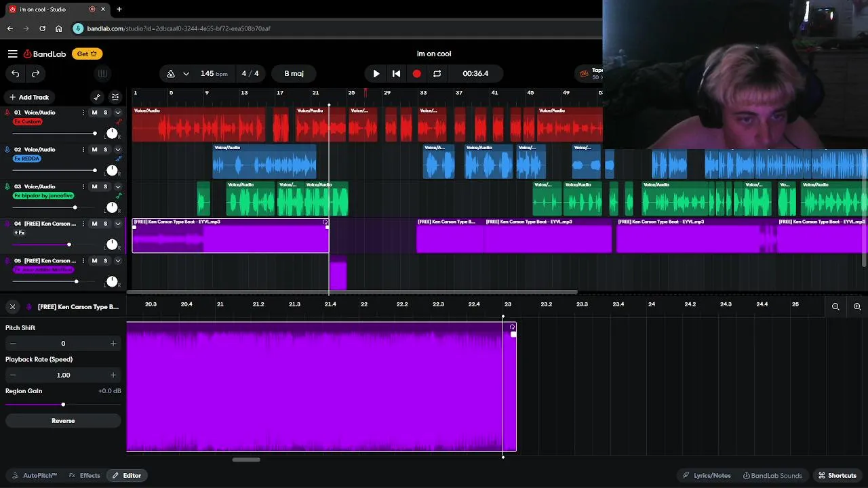This screenshot has width=868, height=488.
Task: Mute track 04 Ken Carson beat
Action: (94, 224)
